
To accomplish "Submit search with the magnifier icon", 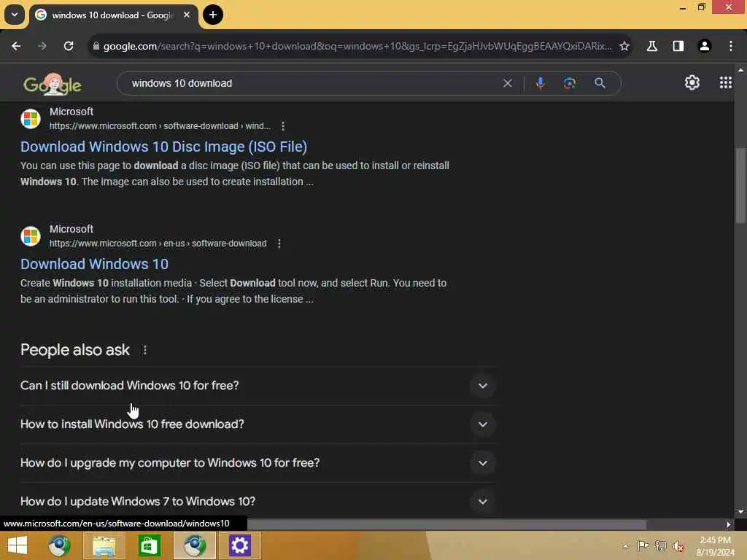I will click(x=600, y=83).
